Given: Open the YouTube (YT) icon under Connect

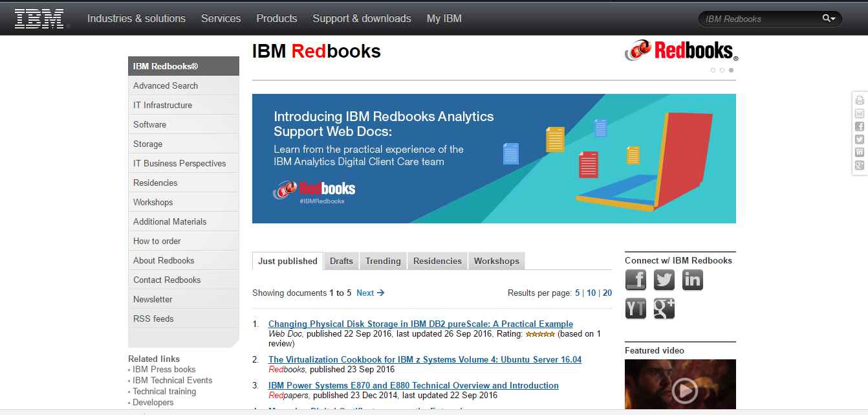Looking at the screenshot, I should tap(636, 309).
